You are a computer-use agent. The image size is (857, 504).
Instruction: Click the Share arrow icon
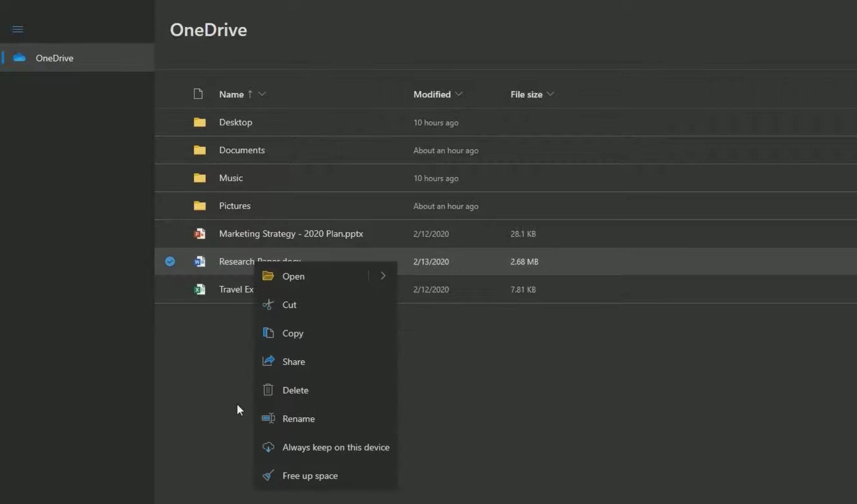point(268,361)
